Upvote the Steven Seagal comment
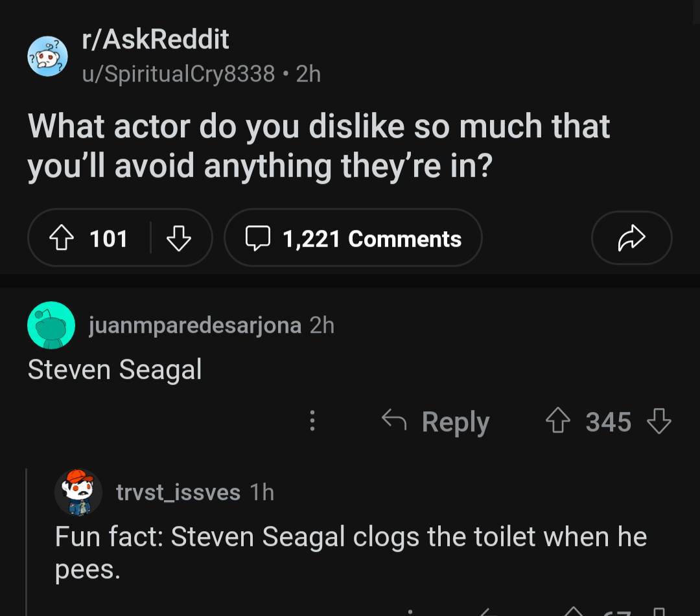 pos(557,421)
